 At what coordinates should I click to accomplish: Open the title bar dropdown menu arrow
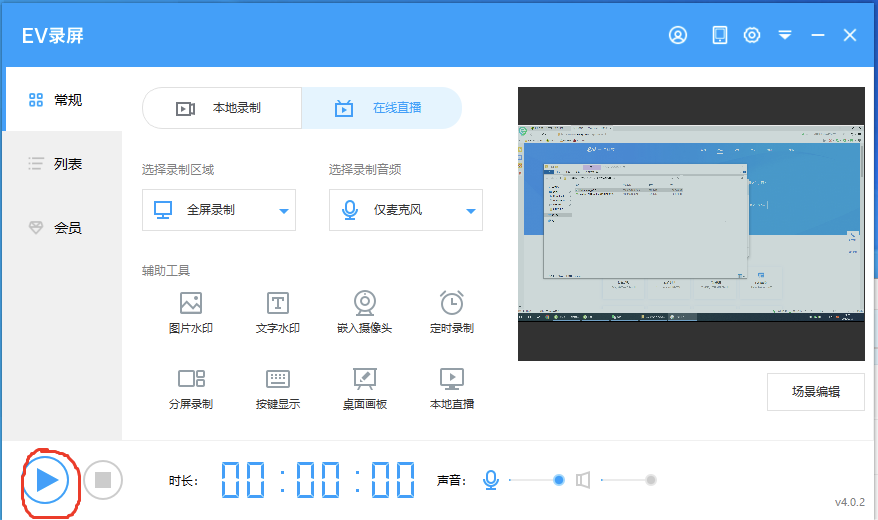coord(785,35)
